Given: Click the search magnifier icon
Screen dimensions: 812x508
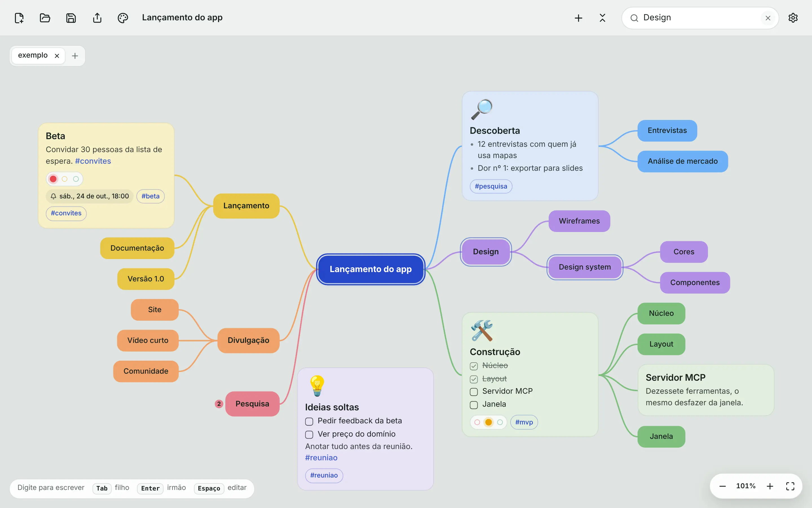Looking at the screenshot, I should (x=634, y=18).
